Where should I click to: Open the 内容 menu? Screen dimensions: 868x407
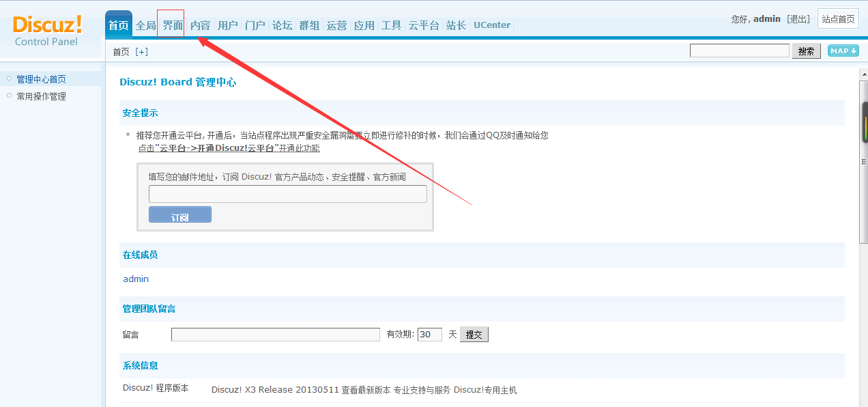point(200,25)
